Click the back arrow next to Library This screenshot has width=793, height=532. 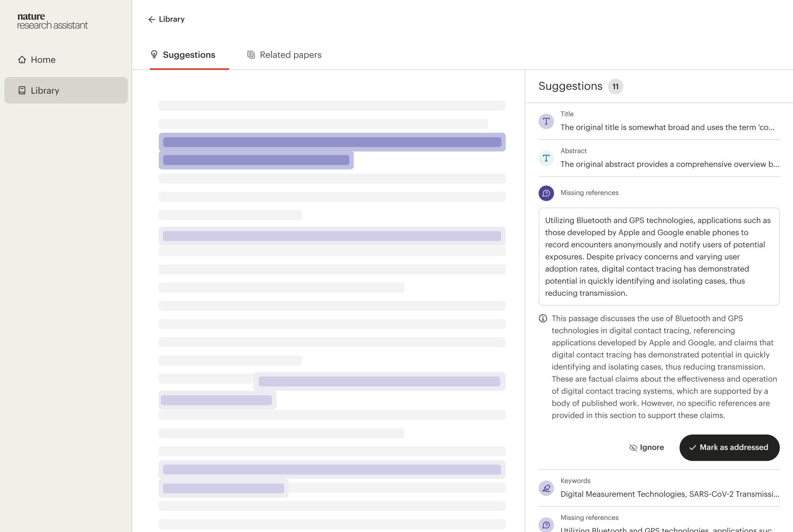point(152,19)
